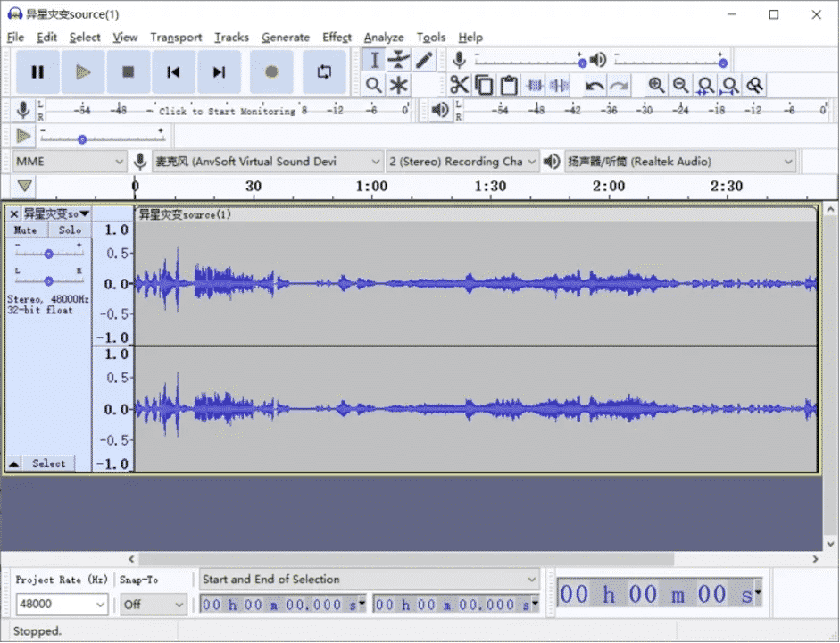Open the recording channels dropdown

click(462, 162)
